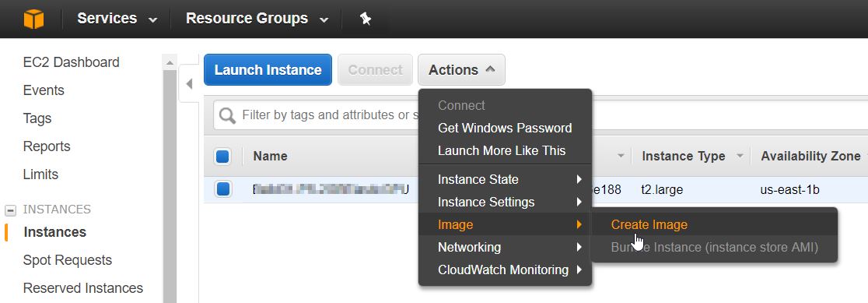Open EC2 Dashboard link
Screen dimensions: 868x303
[72, 62]
